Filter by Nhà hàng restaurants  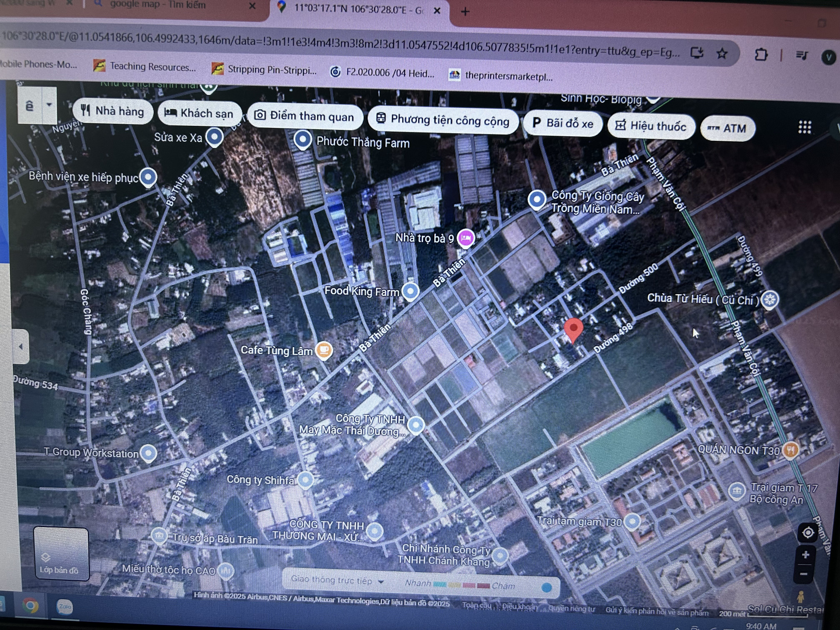click(112, 111)
